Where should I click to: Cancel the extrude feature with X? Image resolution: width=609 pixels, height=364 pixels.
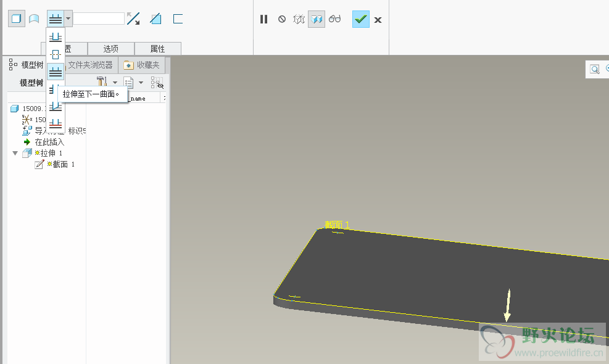point(378,20)
